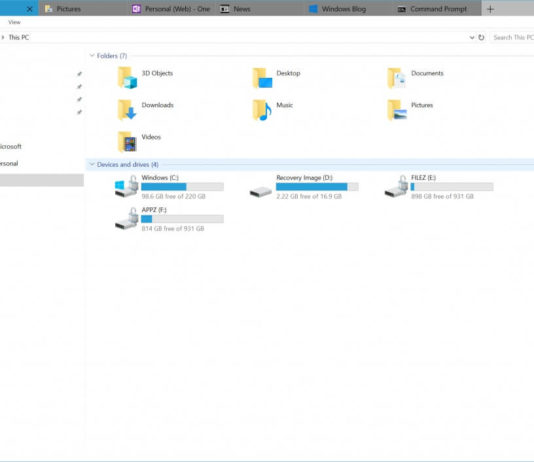The width and height of the screenshot is (534, 462).
Task: Collapse the Folders (7) group
Action: tap(92, 55)
